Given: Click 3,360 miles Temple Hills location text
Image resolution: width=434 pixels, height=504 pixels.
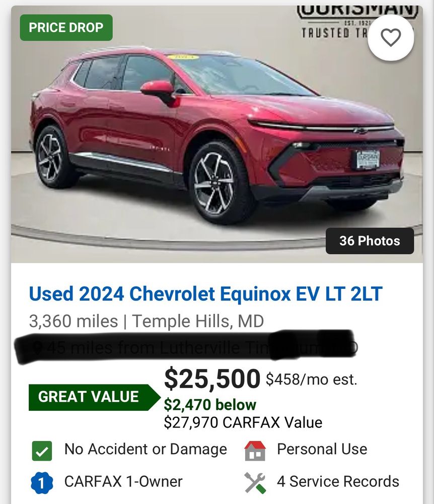Looking at the screenshot, I should (147, 321).
